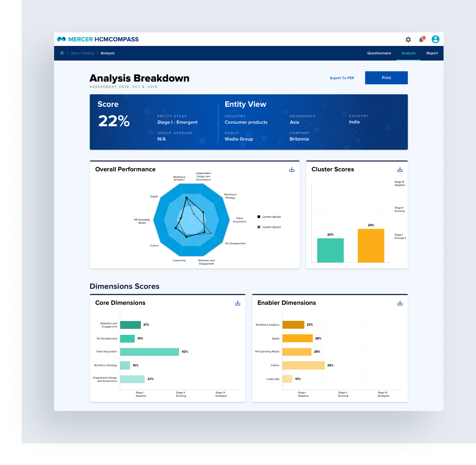Download the Core Dimensions chart
The height and width of the screenshot is (465, 476).
coord(238,303)
